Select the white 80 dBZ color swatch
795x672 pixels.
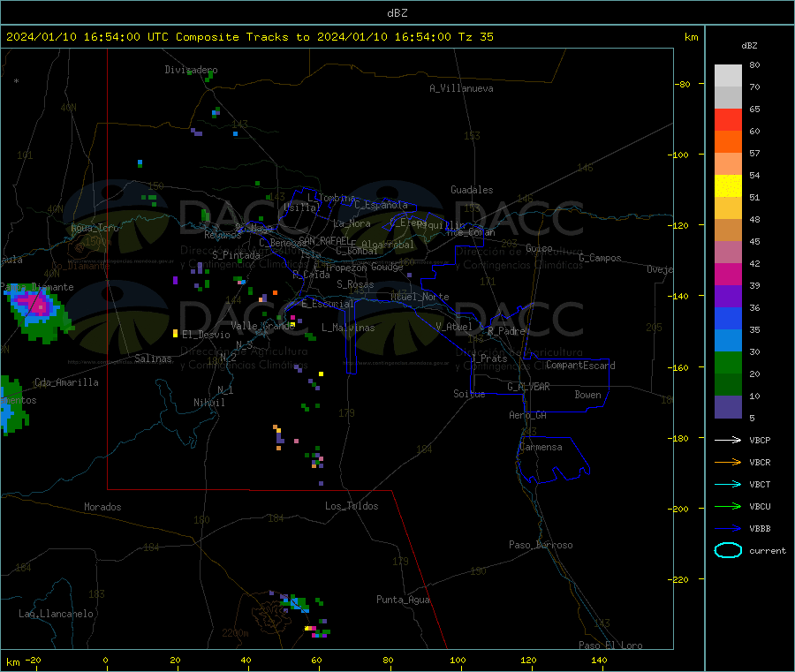(x=728, y=76)
